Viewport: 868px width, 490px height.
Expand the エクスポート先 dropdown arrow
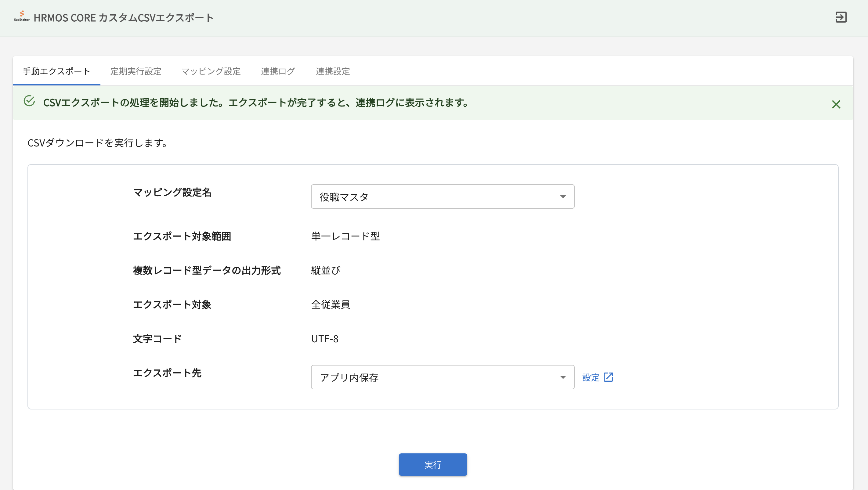(563, 377)
